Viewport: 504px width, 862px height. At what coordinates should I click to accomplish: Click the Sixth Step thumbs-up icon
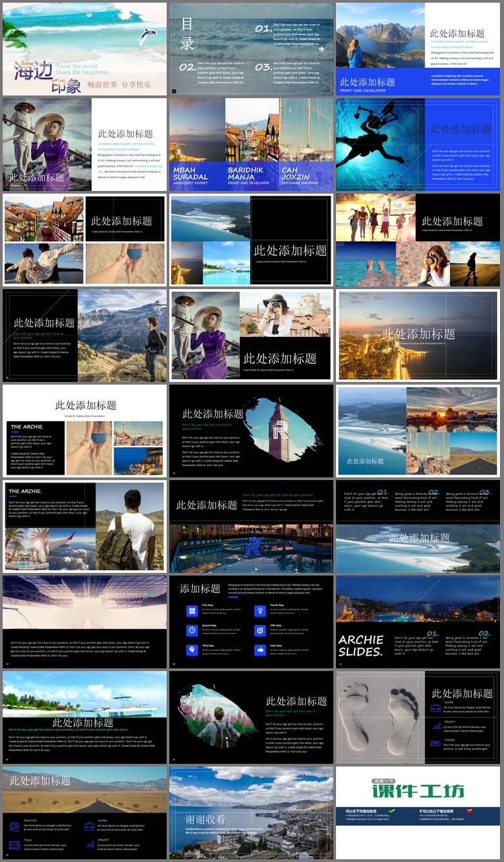[259, 650]
